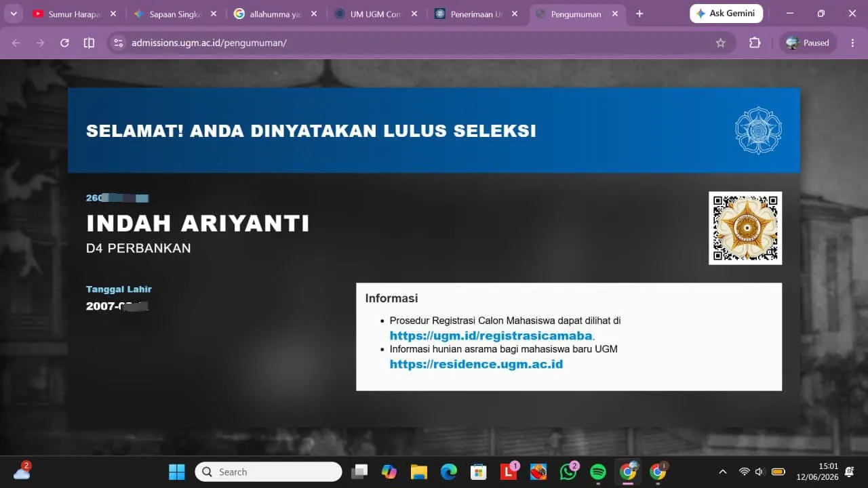868x488 pixels.
Task: Reload the current page
Action: (x=64, y=43)
